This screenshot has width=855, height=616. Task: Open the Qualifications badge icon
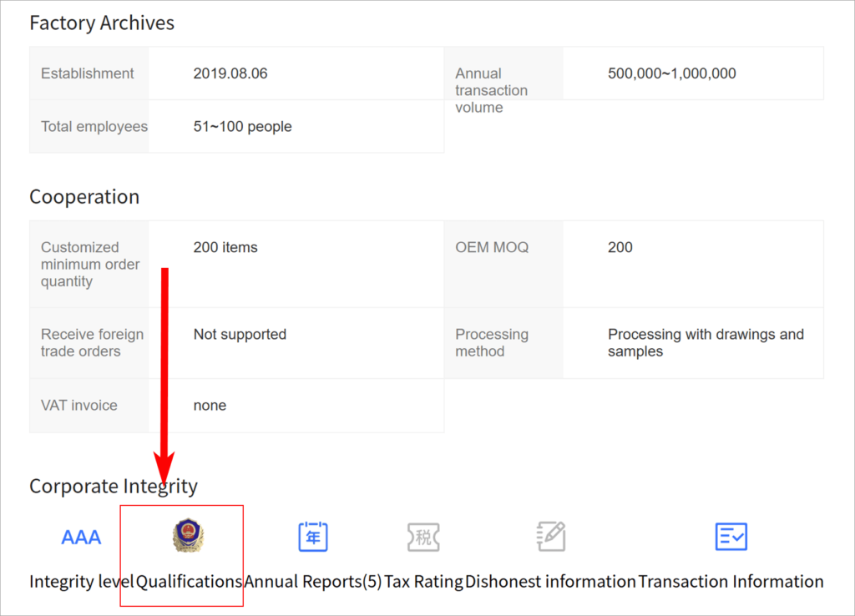pos(188,536)
